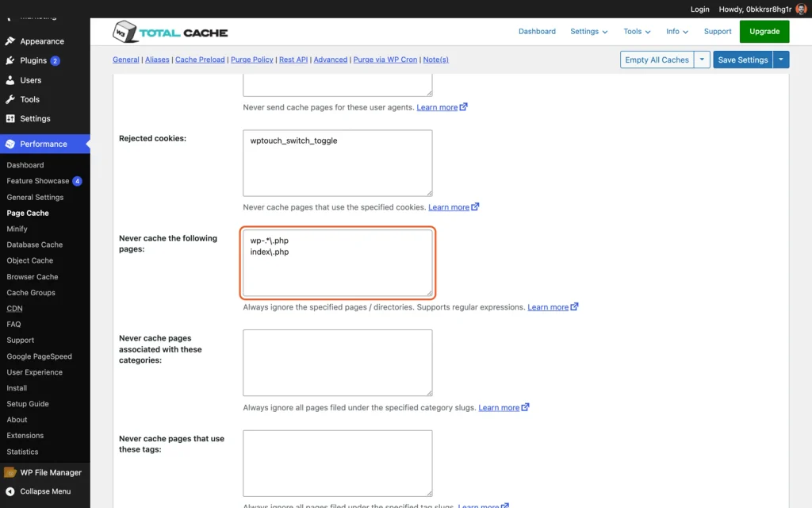This screenshot has height=508, width=812.
Task: Click the Feature Showcase badge showing 4
Action: 77,181
